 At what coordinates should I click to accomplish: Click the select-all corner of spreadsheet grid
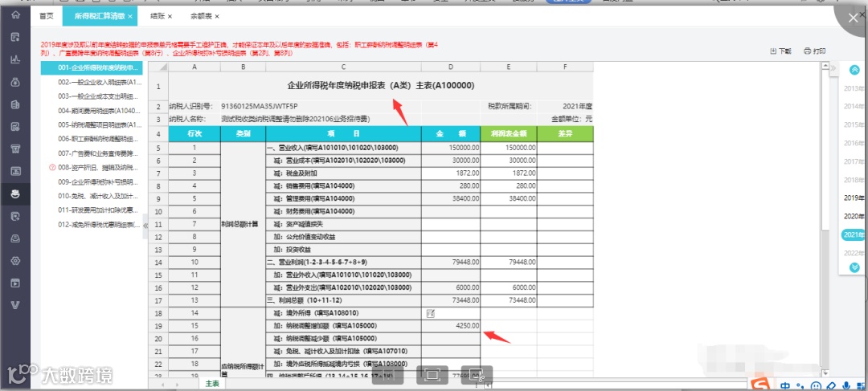click(159, 67)
